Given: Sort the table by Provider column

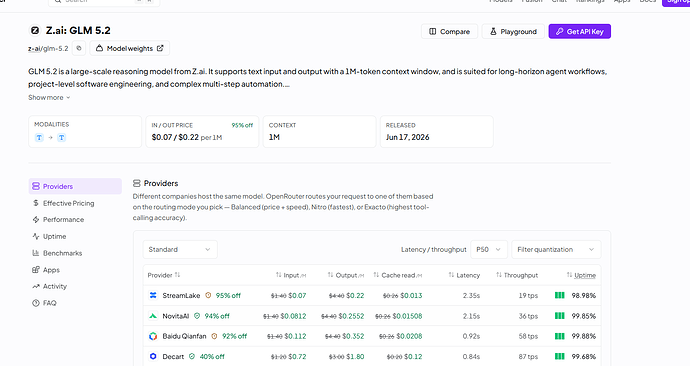Looking at the screenshot, I should point(164,275).
